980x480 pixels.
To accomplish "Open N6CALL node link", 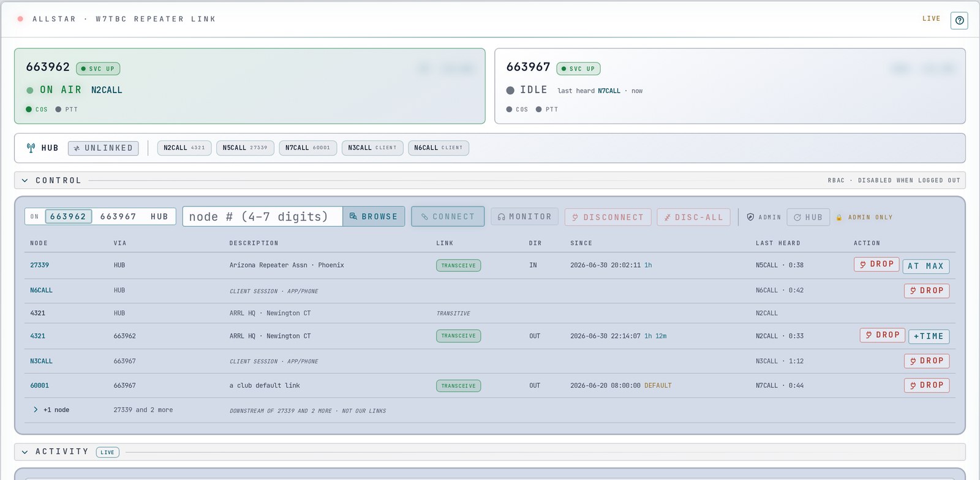I will [x=42, y=291].
